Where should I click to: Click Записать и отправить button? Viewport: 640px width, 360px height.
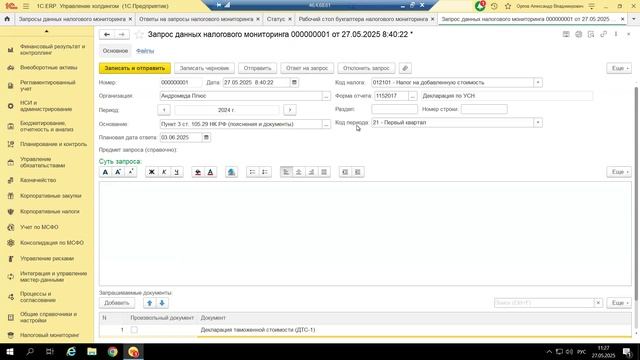pyautogui.click(x=135, y=68)
